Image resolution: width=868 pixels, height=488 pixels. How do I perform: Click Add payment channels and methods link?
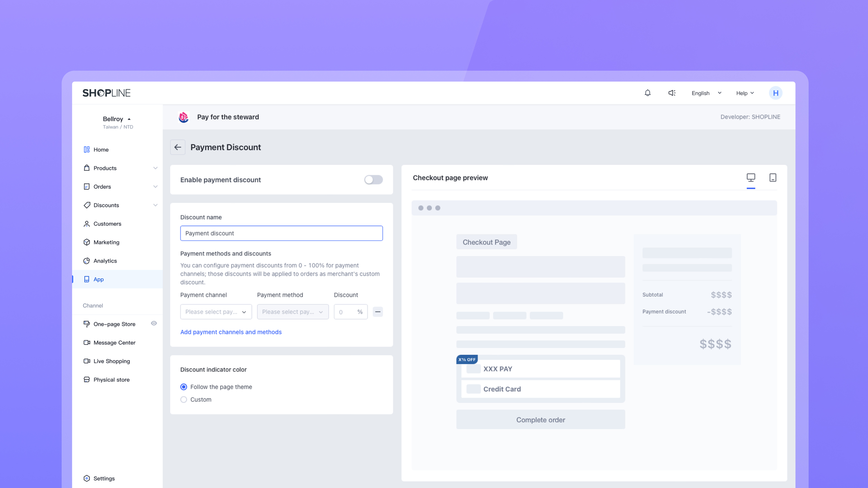point(231,332)
